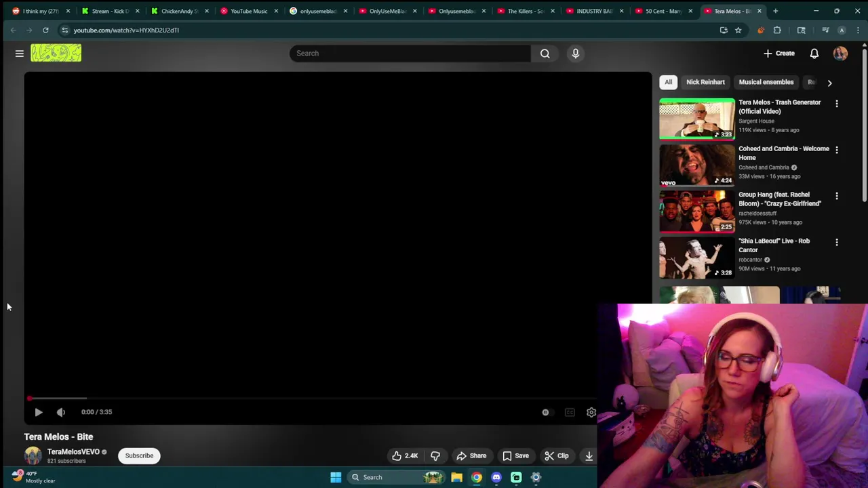
Task: Open the Windows Start menu
Action: click(336, 477)
